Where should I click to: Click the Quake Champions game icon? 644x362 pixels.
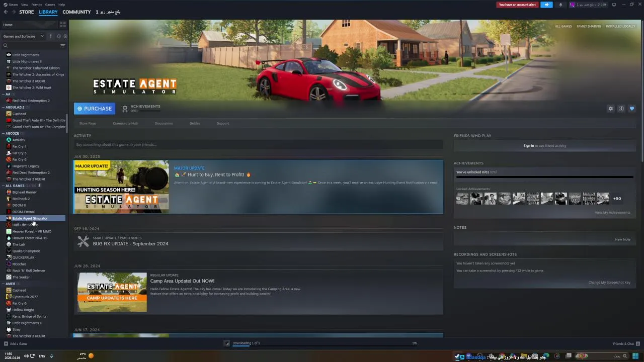9,251
